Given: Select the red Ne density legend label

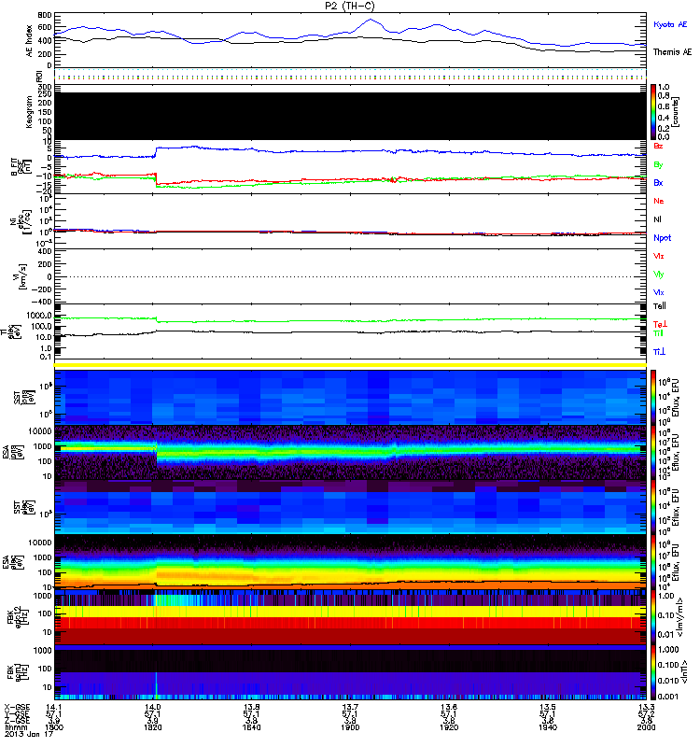Looking at the screenshot, I should coord(659,201).
